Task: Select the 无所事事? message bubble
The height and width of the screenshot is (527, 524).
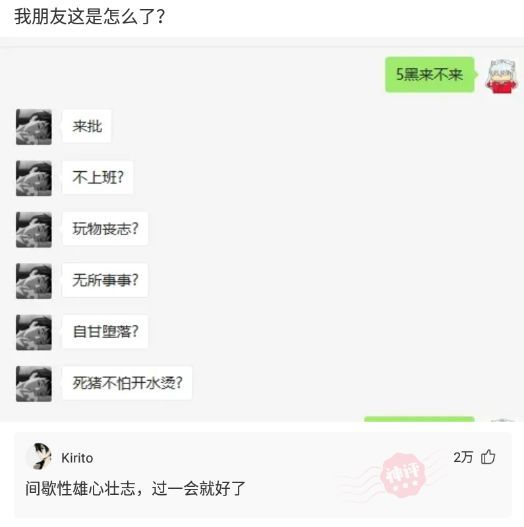Action: tap(105, 280)
